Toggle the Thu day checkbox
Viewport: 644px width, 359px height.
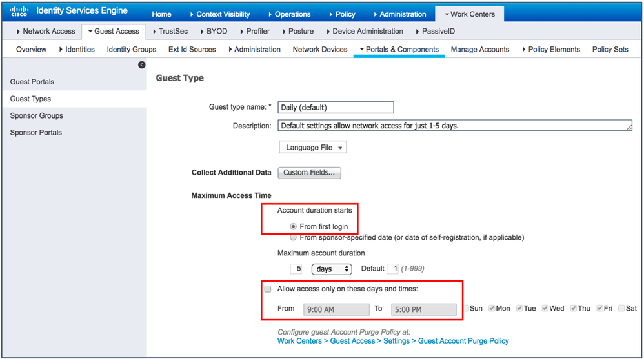(x=574, y=309)
